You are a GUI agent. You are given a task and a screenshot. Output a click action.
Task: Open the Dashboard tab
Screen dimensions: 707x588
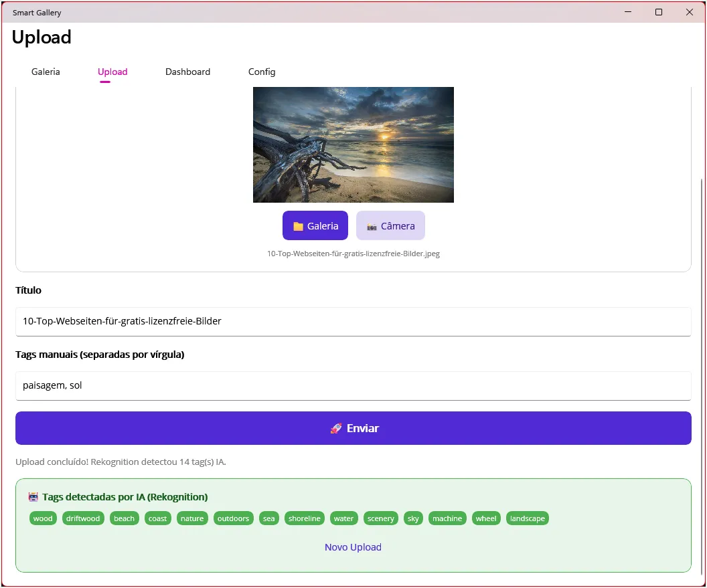tap(187, 72)
